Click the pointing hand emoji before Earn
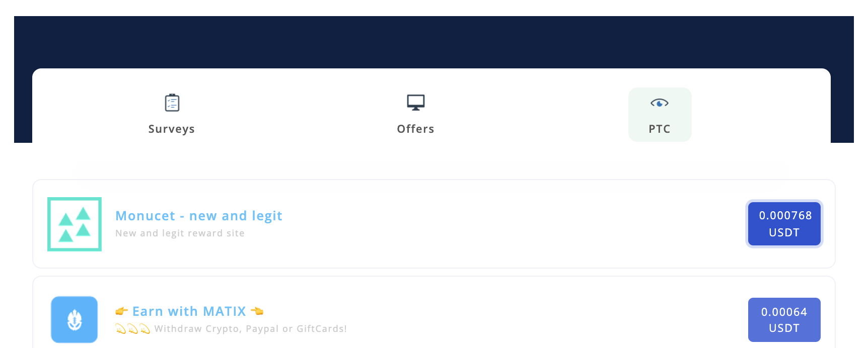Viewport: 868px width, 348px height. tap(121, 311)
